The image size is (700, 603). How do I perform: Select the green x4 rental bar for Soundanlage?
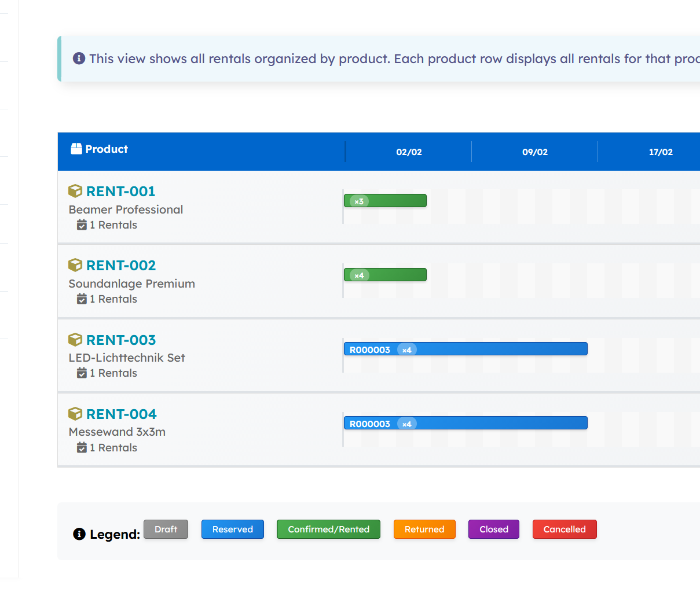click(385, 275)
